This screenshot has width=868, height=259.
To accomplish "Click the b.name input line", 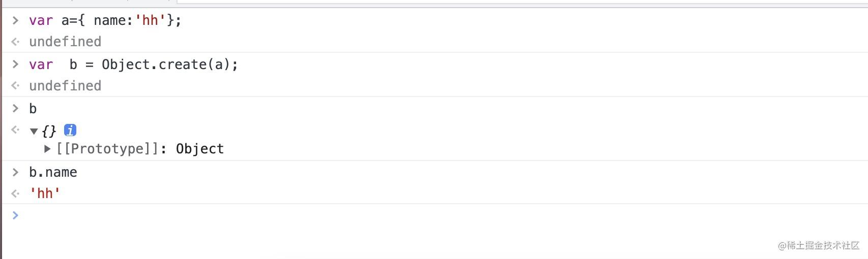I will click(x=53, y=172).
